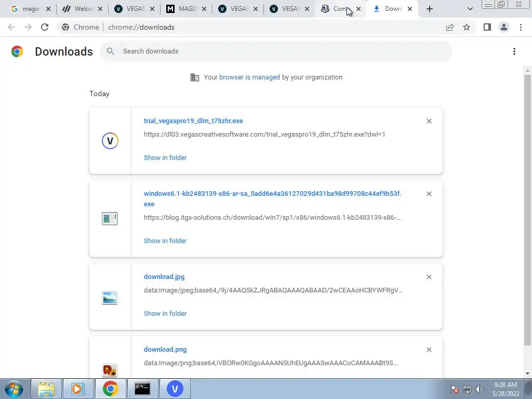The image size is (532, 399).
Task: Remove trial_vegaspro19 exe from list
Action: [x=429, y=121]
